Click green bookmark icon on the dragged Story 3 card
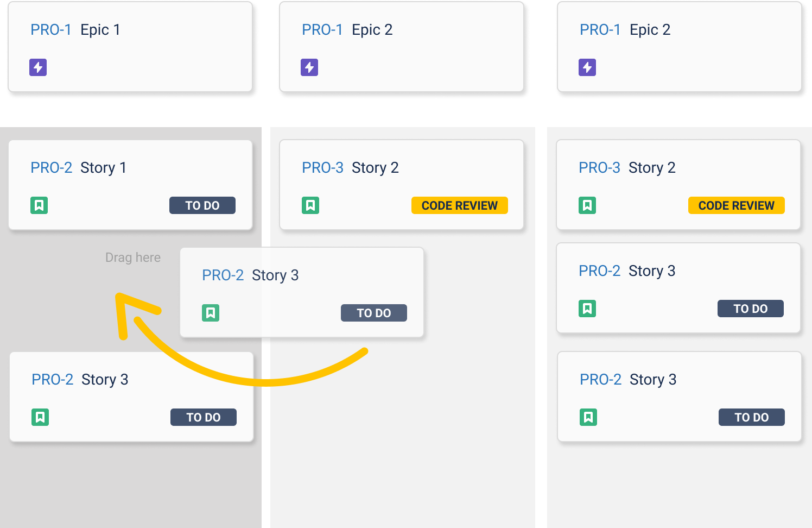Image resolution: width=812 pixels, height=528 pixels. 211,313
